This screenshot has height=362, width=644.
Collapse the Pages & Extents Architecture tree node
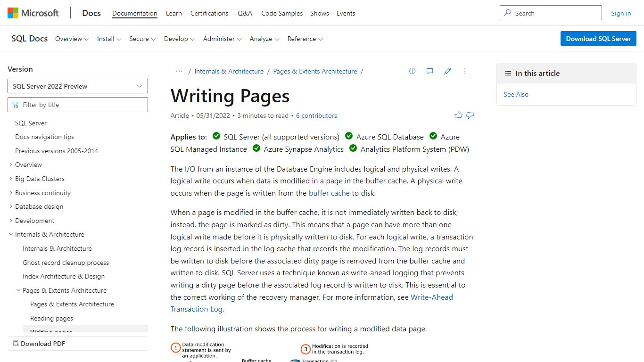pos(18,290)
